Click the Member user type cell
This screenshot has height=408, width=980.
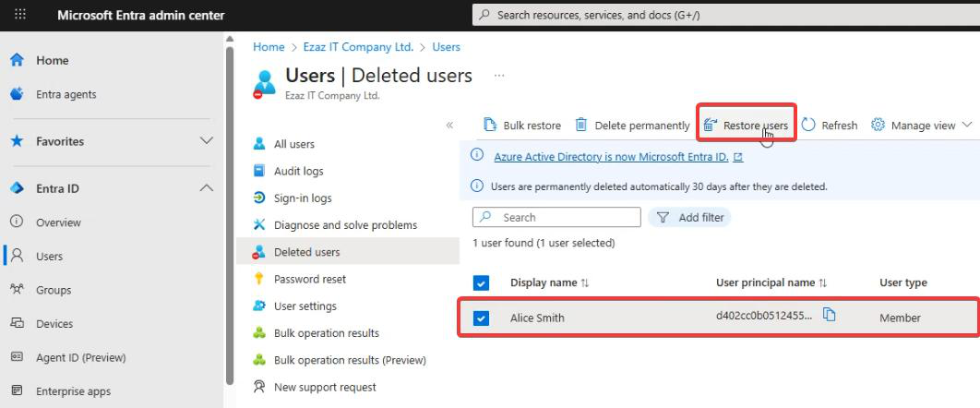(900, 318)
